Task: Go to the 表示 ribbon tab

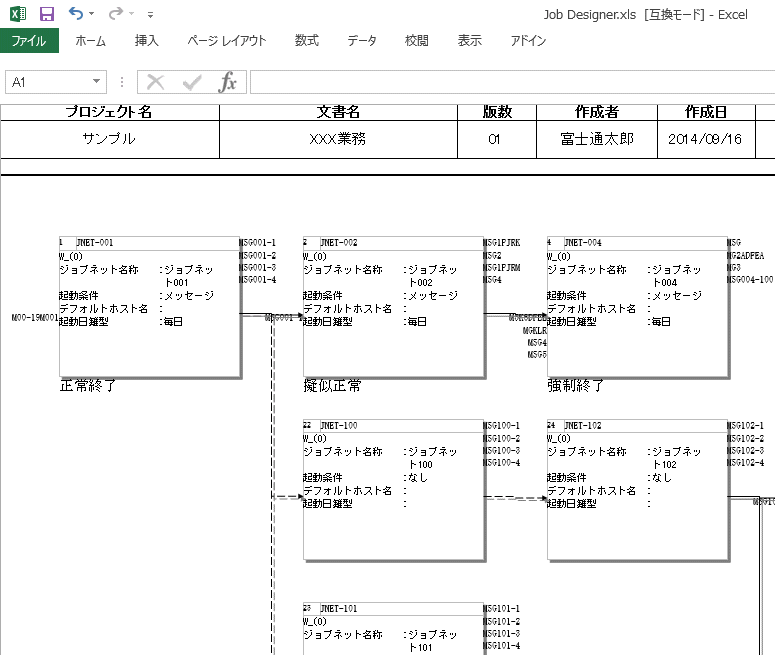Action: 469,41
